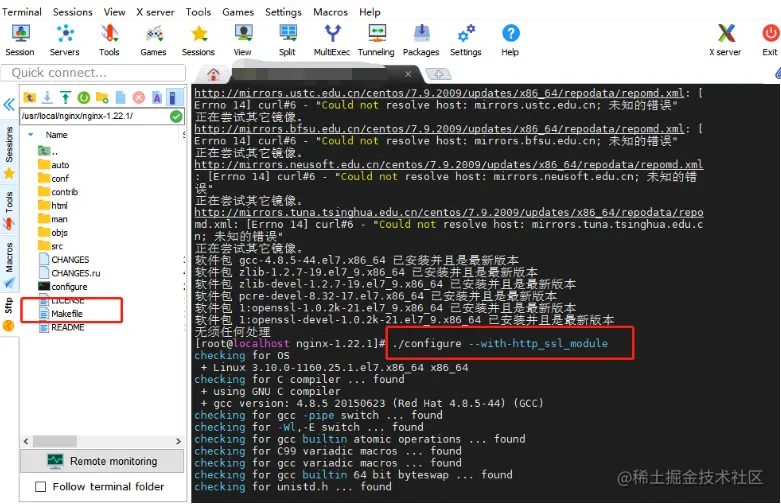Click the file list horizontal scrollbar thumb
The image size is (781, 504).
point(55,441)
